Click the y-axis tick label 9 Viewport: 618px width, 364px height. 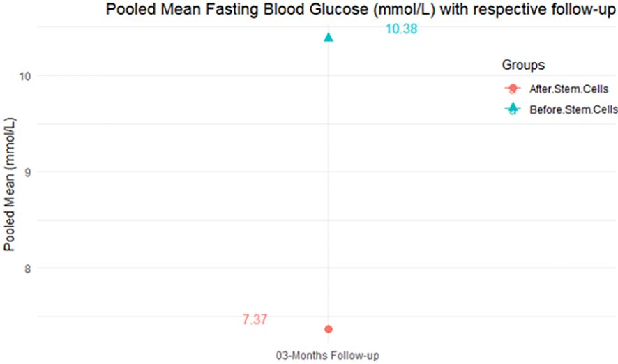27,172
